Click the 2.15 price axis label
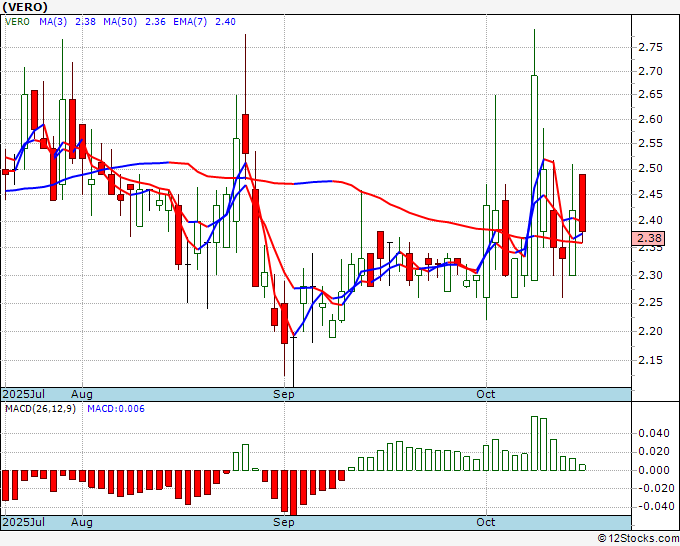Screen dimensions: 680x546 [651, 360]
